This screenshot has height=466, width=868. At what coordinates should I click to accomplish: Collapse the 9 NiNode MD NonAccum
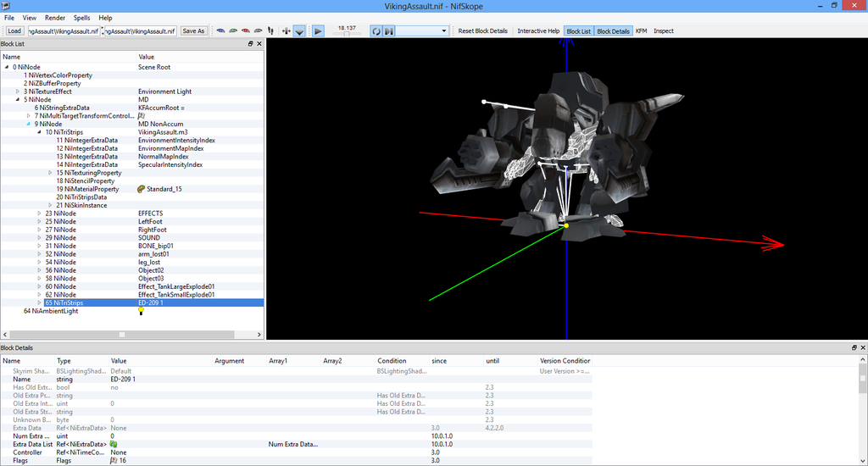(29, 124)
